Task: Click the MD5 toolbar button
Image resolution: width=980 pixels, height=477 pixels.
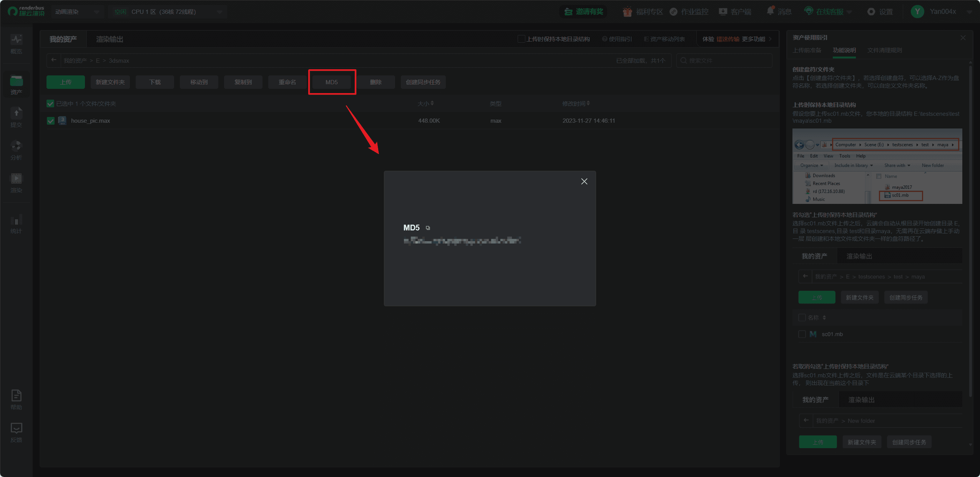Action: point(332,82)
